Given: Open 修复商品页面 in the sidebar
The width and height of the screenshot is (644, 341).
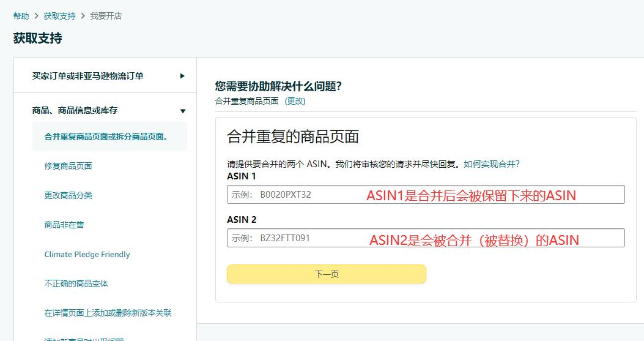Looking at the screenshot, I should 68,166.
